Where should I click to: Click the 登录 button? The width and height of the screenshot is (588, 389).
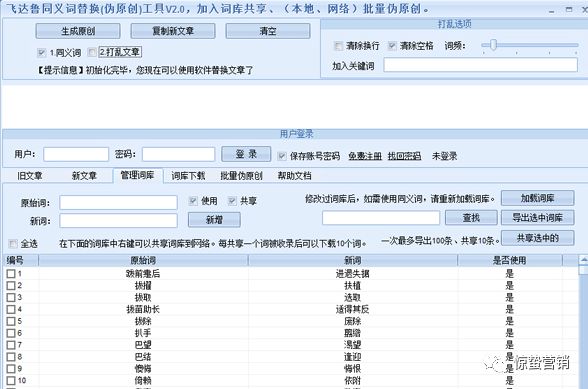pyautogui.click(x=246, y=154)
